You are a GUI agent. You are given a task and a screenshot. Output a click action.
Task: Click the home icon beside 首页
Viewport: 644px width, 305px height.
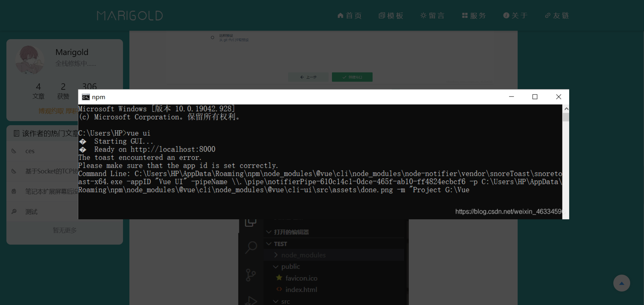point(340,16)
